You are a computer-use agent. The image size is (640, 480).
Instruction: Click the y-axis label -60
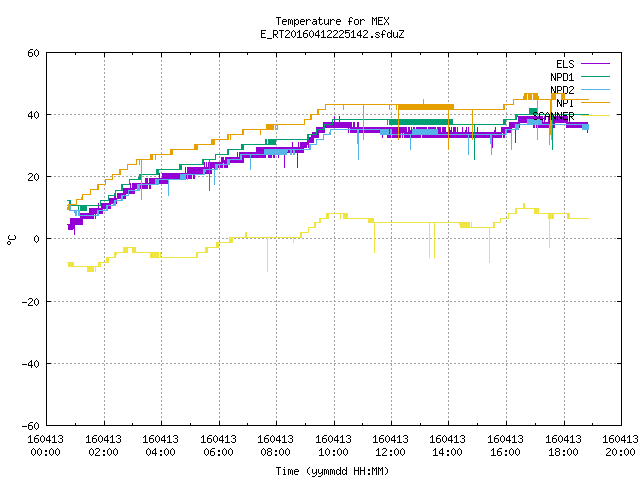(31, 426)
